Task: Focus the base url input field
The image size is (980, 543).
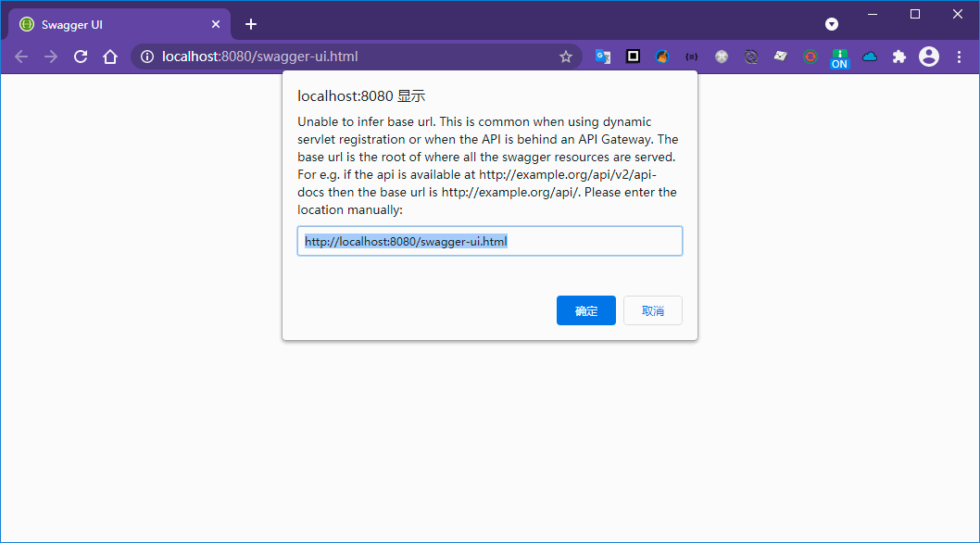Action: tap(489, 241)
